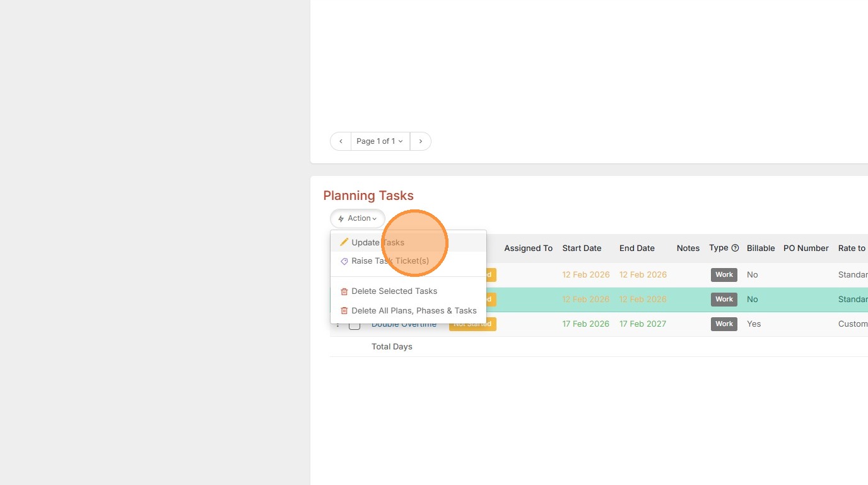Click the pencil icon for Update Tasks

coord(344,242)
